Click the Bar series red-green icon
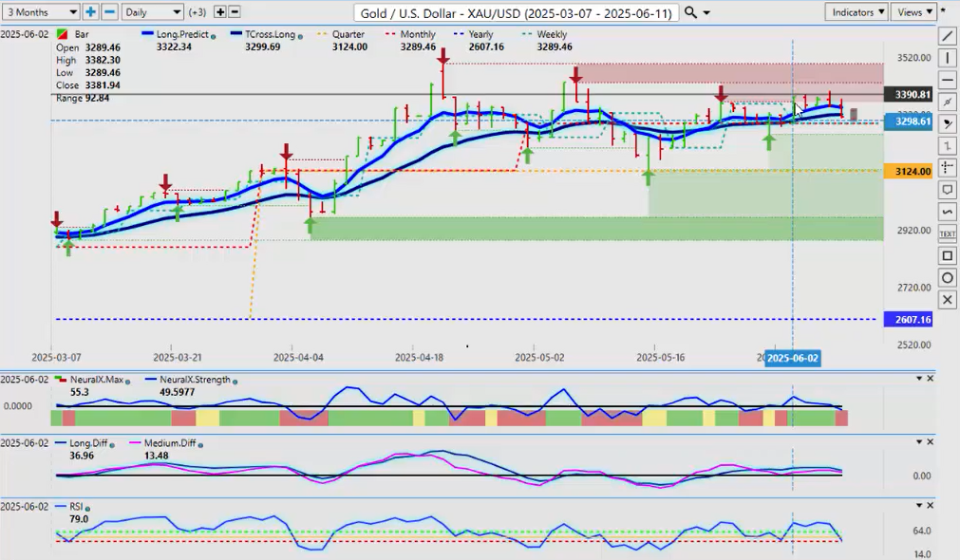Viewport: 960px width, 560px height. point(62,34)
